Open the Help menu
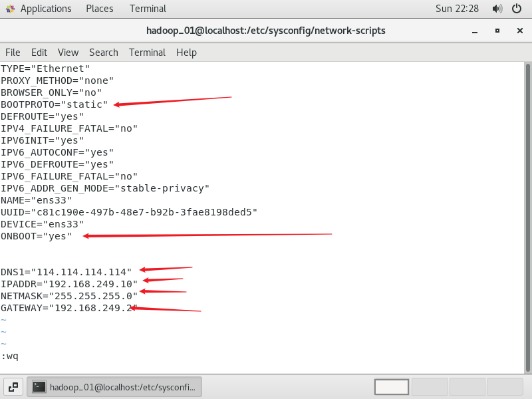532x399 pixels. pos(186,53)
